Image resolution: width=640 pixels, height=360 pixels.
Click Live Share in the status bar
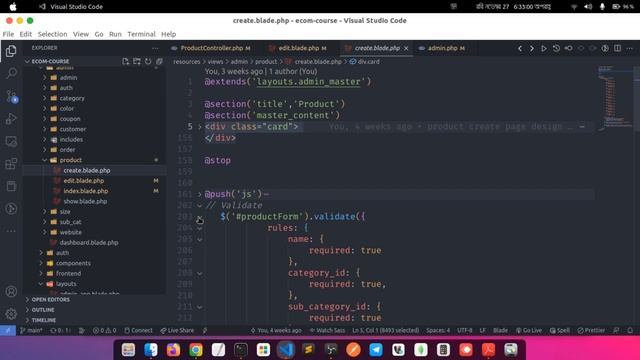coord(177,330)
